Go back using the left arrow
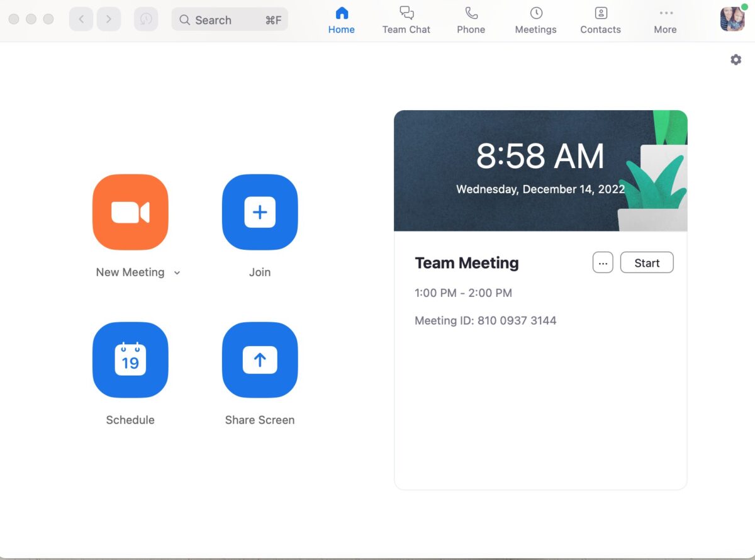The image size is (755, 560). pos(81,20)
